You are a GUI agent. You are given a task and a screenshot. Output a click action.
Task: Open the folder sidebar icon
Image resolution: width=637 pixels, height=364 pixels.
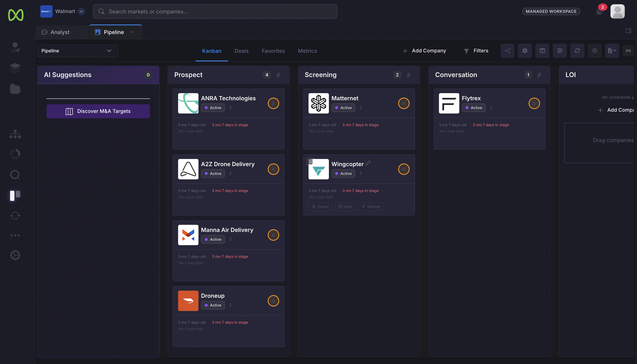pyautogui.click(x=15, y=89)
